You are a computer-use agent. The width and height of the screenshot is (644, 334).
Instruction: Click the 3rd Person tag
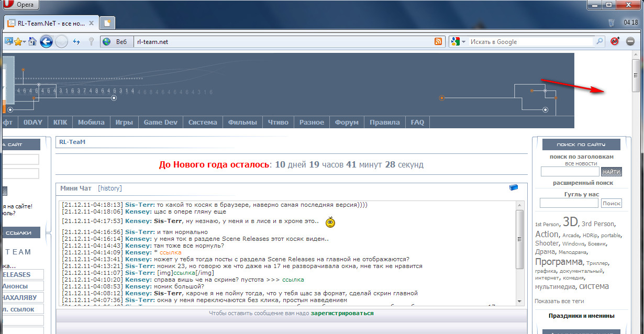(598, 224)
